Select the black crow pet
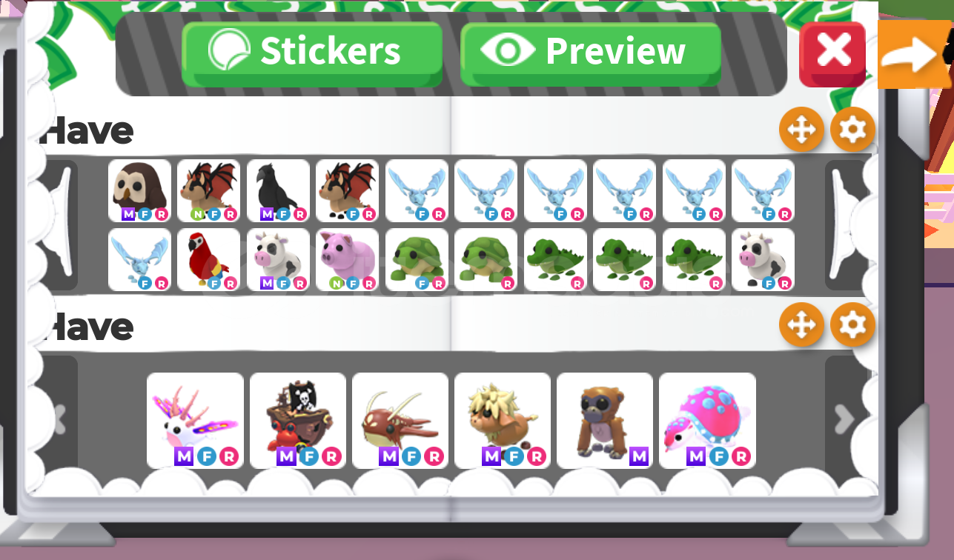Viewport: 954px width, 560px height. [x=278, y=191]
